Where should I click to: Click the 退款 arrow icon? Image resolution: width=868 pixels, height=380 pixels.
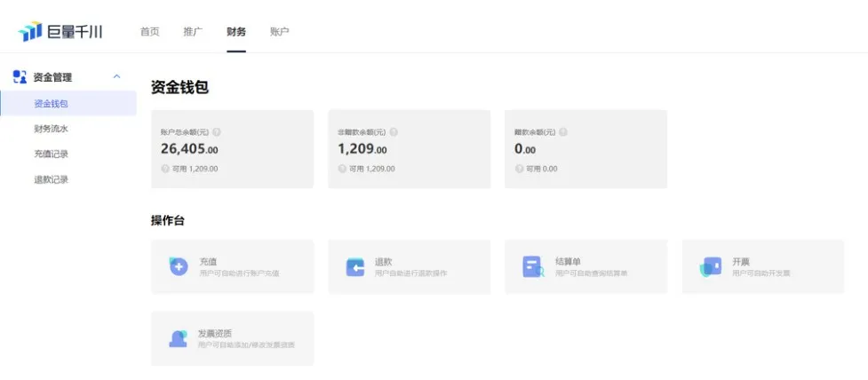pyautogui.click(x=354, y=267)
